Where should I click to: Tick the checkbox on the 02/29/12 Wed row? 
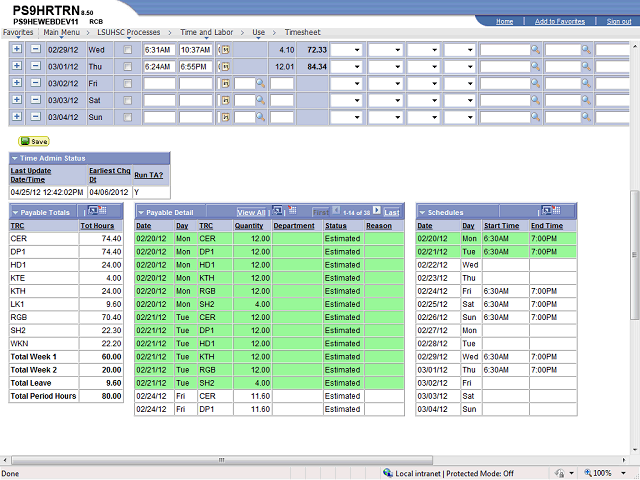pos(128,50)
